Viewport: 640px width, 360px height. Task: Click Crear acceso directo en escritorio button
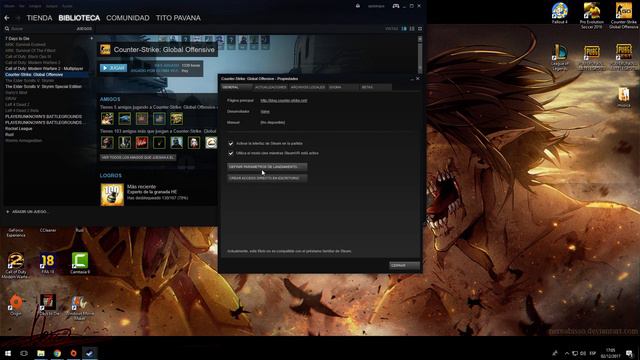pos(267,178)
